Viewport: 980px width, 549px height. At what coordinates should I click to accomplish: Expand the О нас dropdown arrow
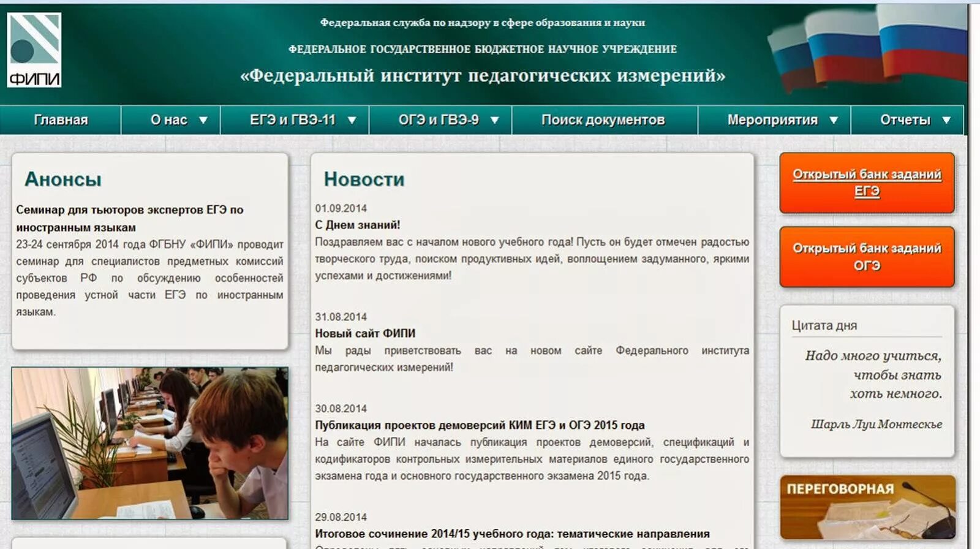pyautogui.click(x=203, y=121)
